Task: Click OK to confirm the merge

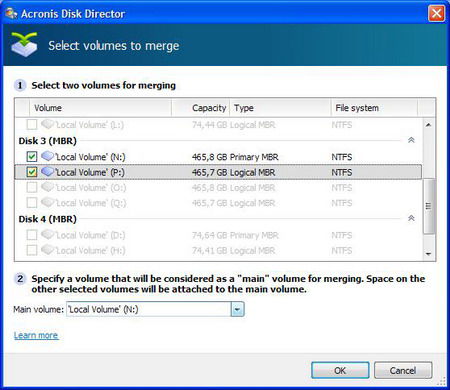Action: pos(340,370)
